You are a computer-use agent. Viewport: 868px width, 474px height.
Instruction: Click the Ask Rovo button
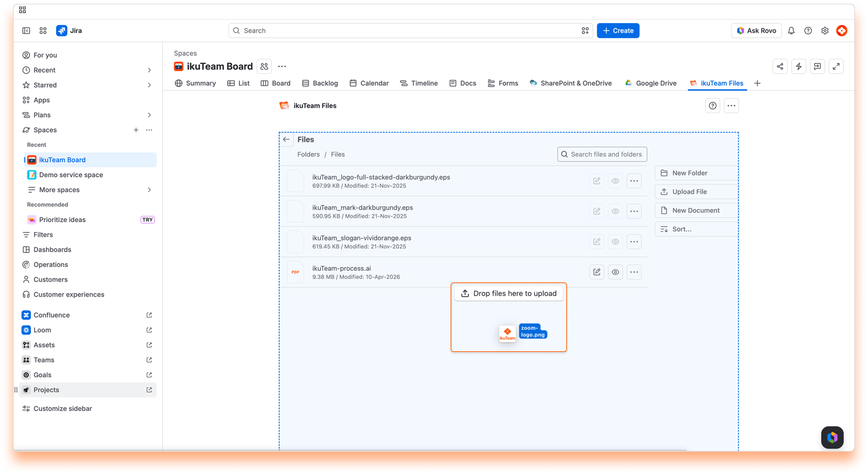pos(756,31)
